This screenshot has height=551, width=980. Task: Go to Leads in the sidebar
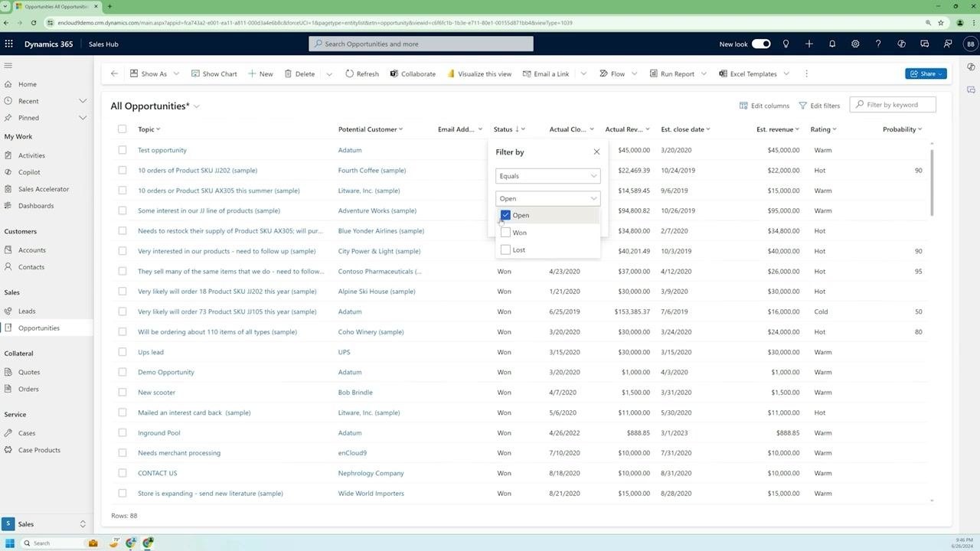[x=27, y=311]
